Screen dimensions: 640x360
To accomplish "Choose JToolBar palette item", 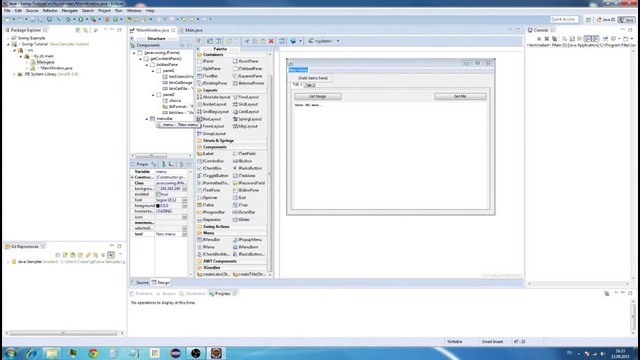I will coord(210,76).
